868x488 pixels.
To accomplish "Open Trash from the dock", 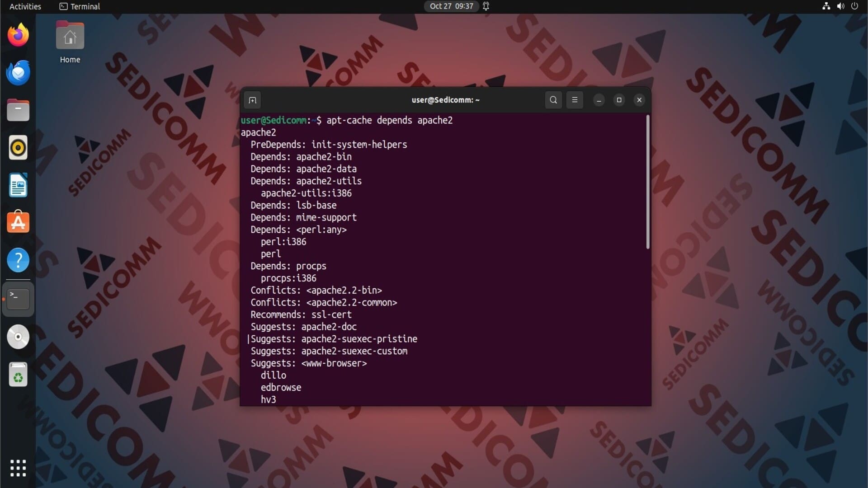I will (18, 375).
